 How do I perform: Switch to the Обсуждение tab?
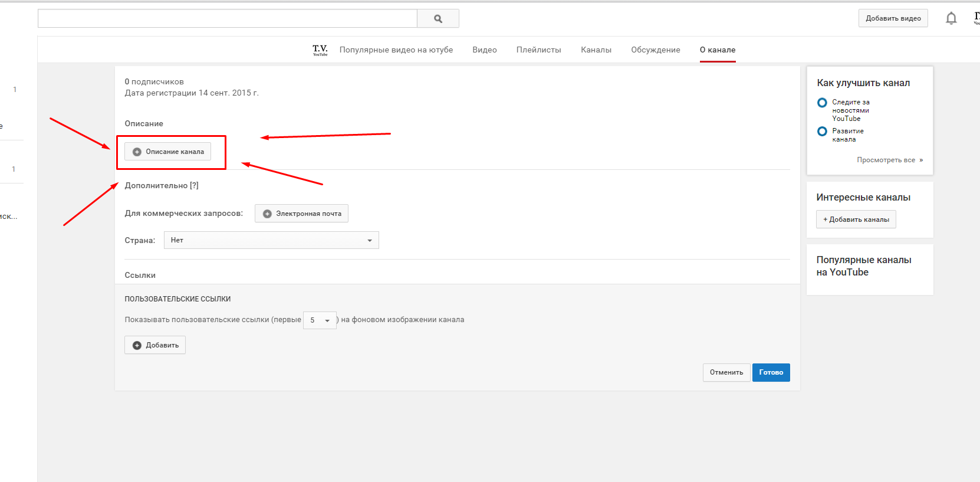coord(656,50)
